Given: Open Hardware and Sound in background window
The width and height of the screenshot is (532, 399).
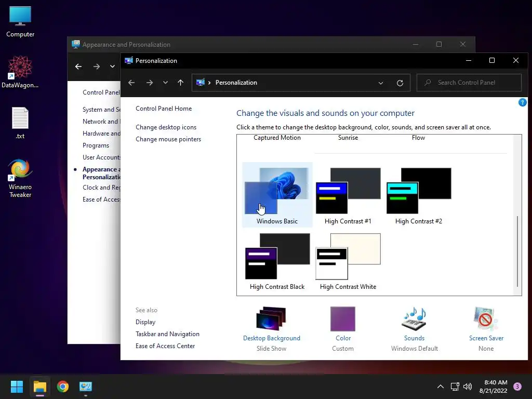Looking at the screenshot, I should coord(101,134).
